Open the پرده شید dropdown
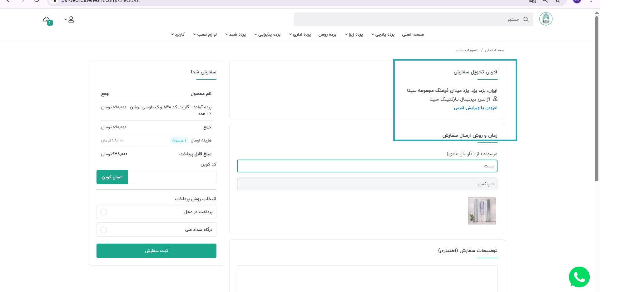Image resolution: width=644 pixels, height=292 pixels. (236, 34)
